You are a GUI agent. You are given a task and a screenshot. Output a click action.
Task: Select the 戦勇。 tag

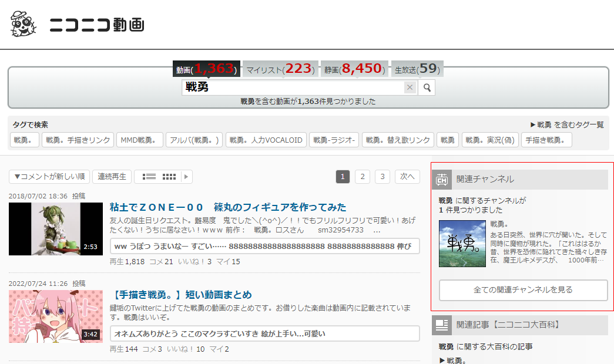pos(24,140)
